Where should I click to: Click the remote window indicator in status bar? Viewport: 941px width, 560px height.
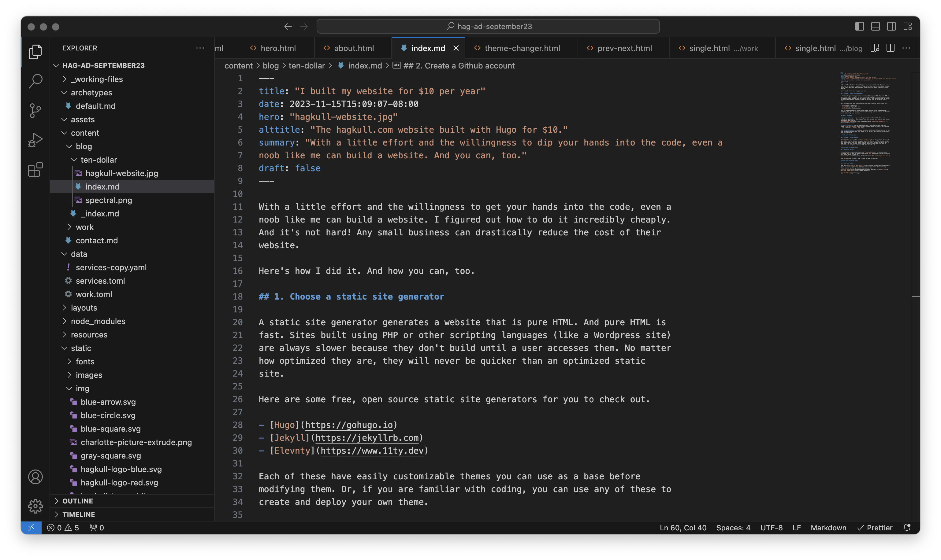31,528
